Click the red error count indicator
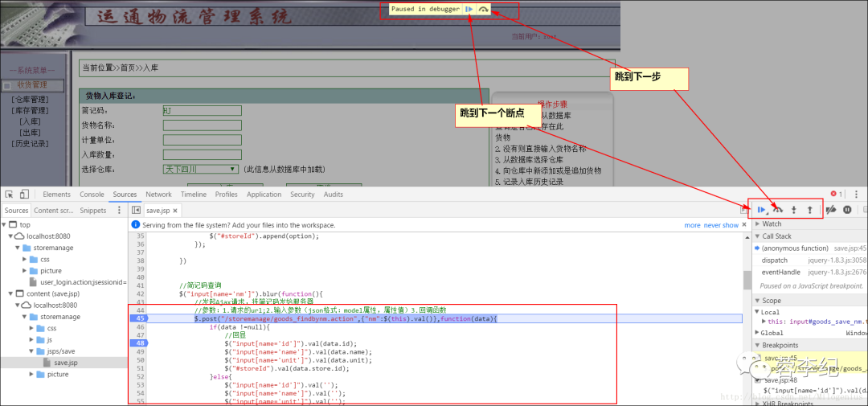Viewport: 868px width, 406px height. [837, 194]
